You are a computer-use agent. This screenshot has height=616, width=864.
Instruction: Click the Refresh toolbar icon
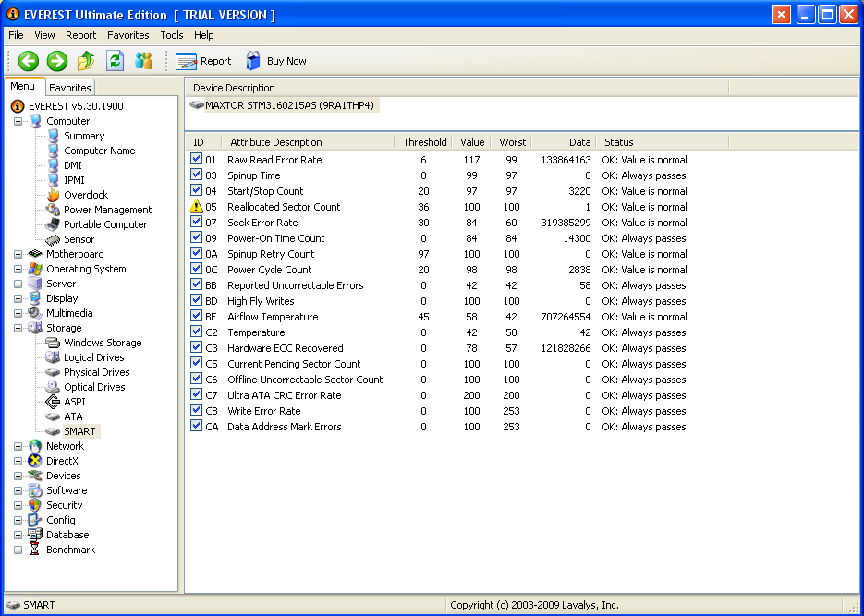(x=115, y=61)
